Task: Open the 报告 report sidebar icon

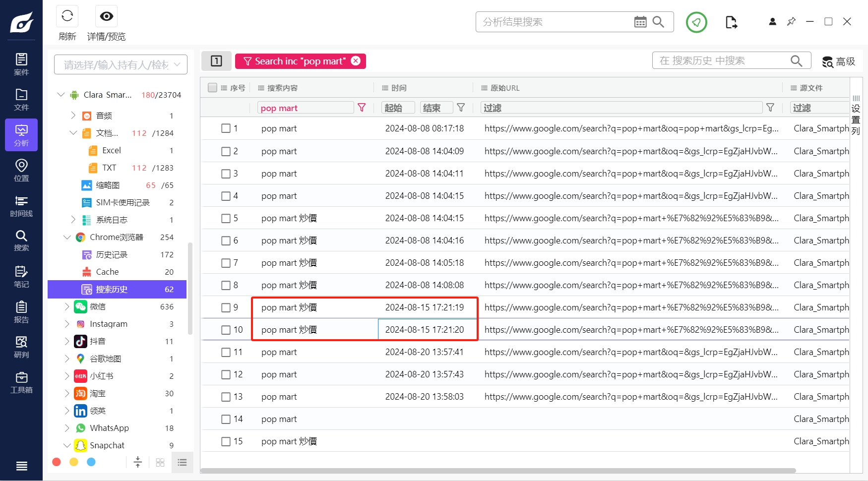Action: [x=21, y=312]
